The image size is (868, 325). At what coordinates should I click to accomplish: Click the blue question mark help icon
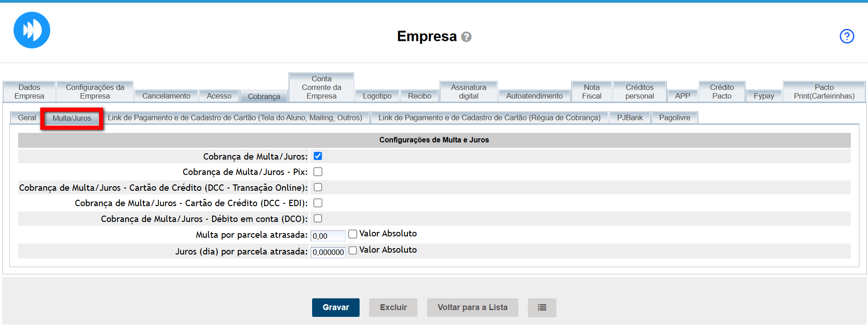846,36
